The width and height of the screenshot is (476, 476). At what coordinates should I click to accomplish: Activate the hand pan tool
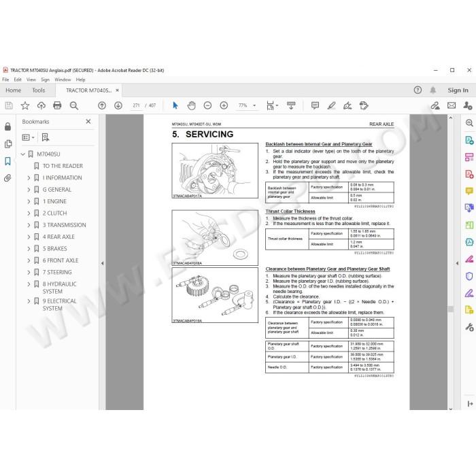pos(192,105)
